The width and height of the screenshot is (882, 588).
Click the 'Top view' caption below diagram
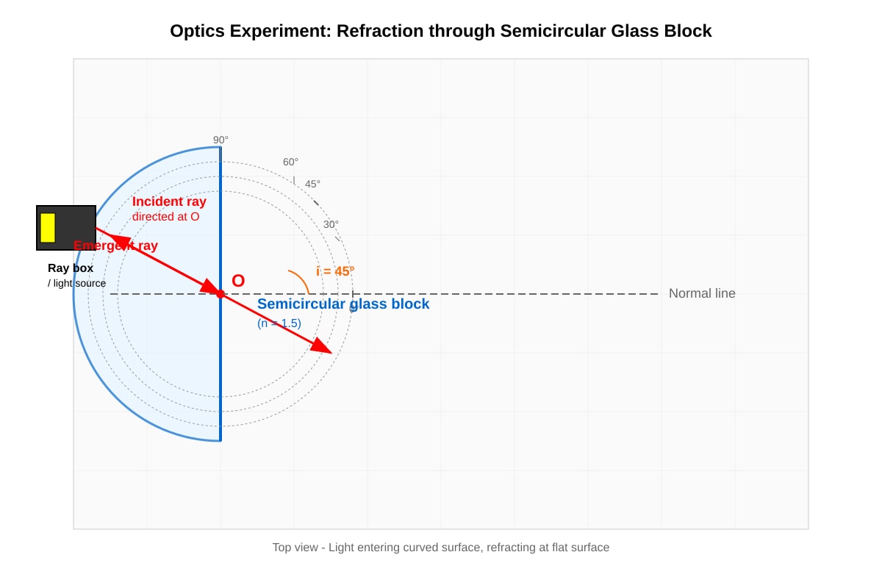(x=441, y=547)
